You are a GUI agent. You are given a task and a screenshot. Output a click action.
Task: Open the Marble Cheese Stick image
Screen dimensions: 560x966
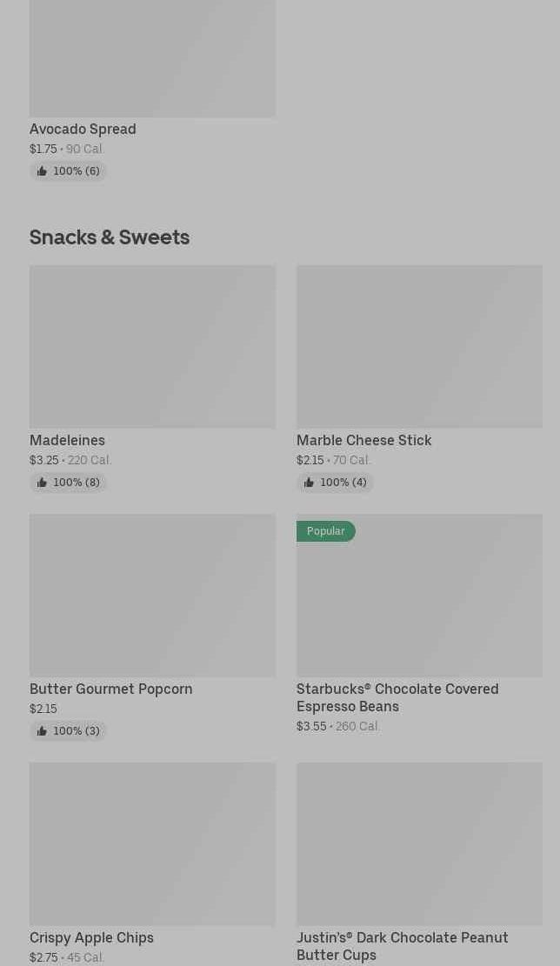pyautogui.click(x=419, y=346)
